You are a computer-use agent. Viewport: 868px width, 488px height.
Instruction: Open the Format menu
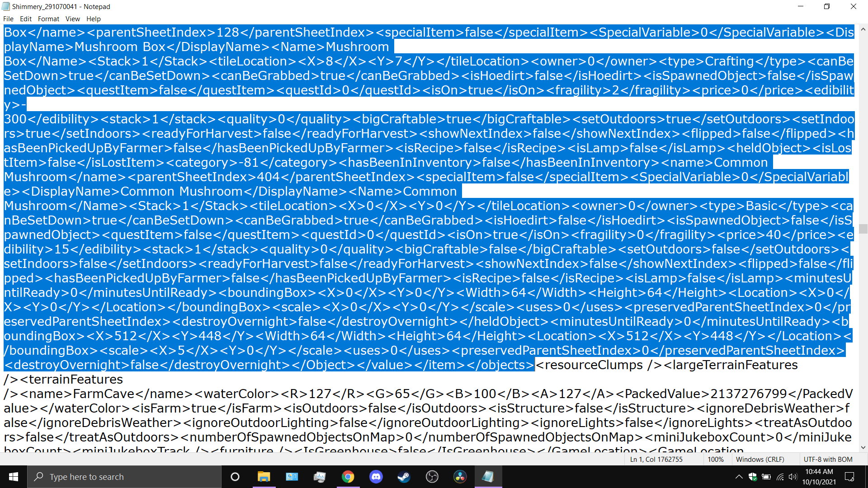[x=48, y=19]
